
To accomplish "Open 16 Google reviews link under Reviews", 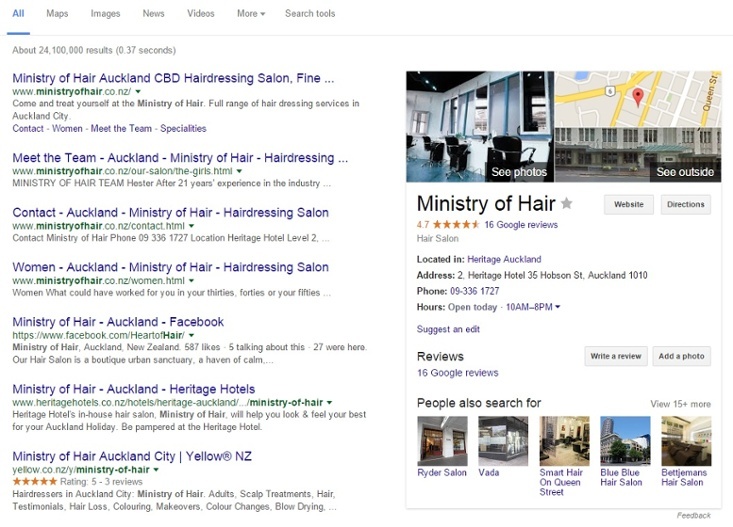I will pos(457,373).
